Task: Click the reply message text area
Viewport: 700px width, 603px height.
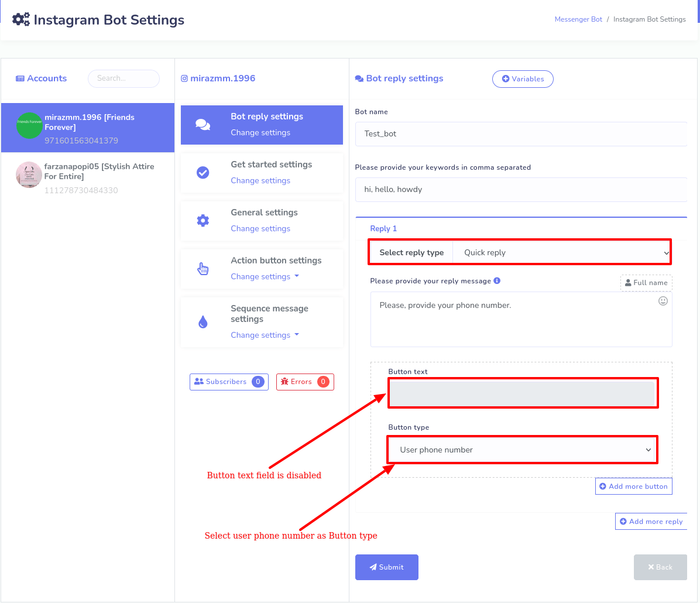Action: pos(521,320)
